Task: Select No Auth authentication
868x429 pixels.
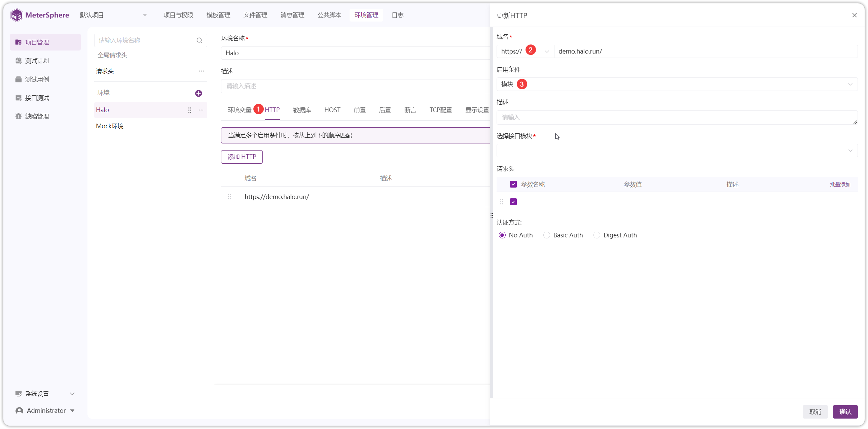Action: [502, 235]
